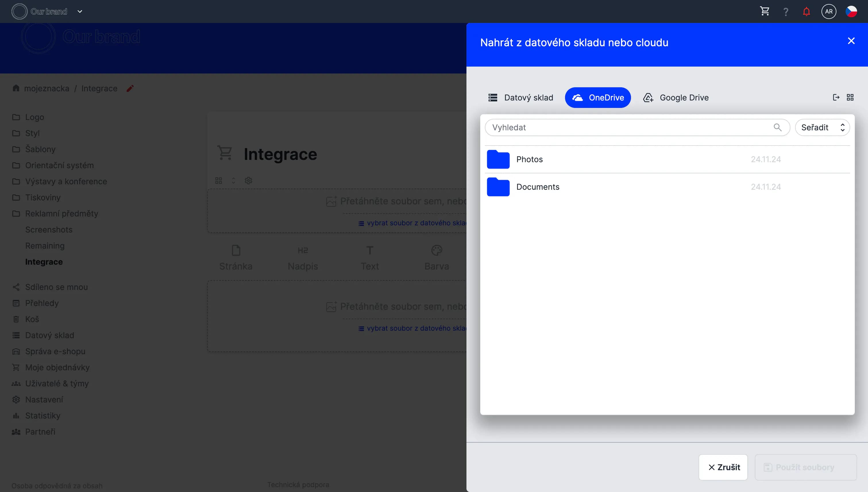
Task: Open the Documents folder
Action: coord(538,187)
